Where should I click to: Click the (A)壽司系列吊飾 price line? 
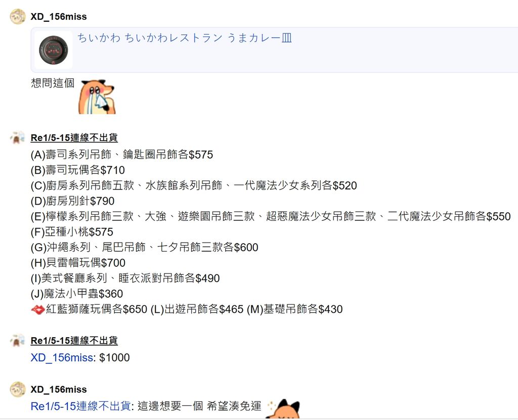click(122, 155)
